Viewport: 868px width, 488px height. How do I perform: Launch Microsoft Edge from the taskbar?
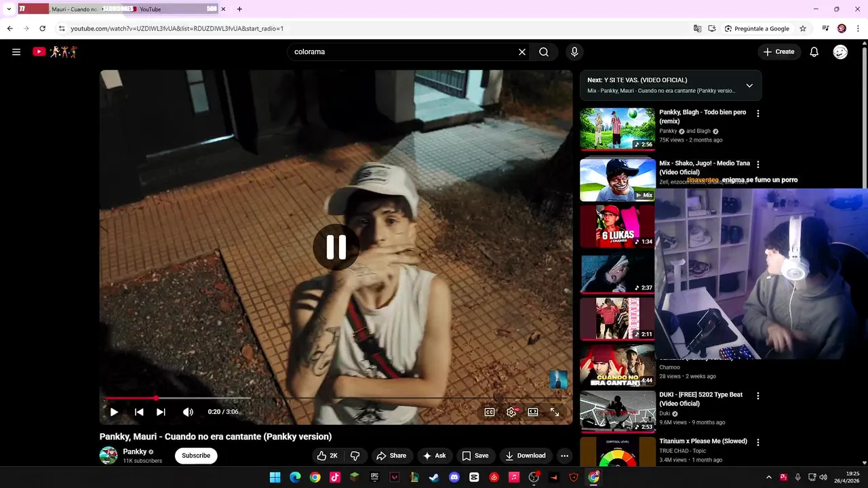tap(295, 477)
